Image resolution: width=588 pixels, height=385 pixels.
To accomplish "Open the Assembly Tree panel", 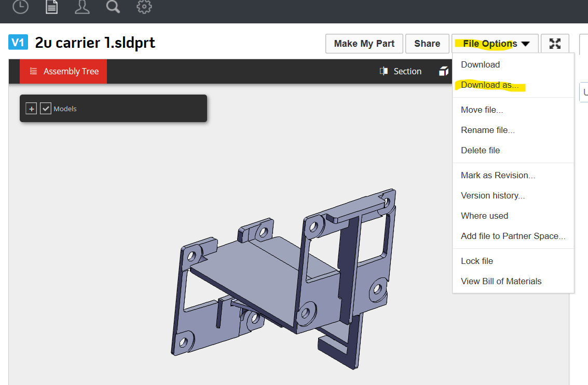I will 63,71.
